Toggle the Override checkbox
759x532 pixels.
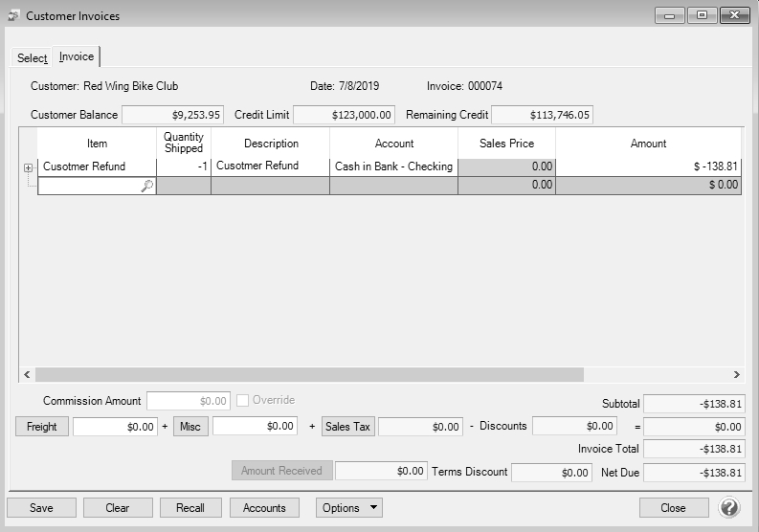[243, 400]
